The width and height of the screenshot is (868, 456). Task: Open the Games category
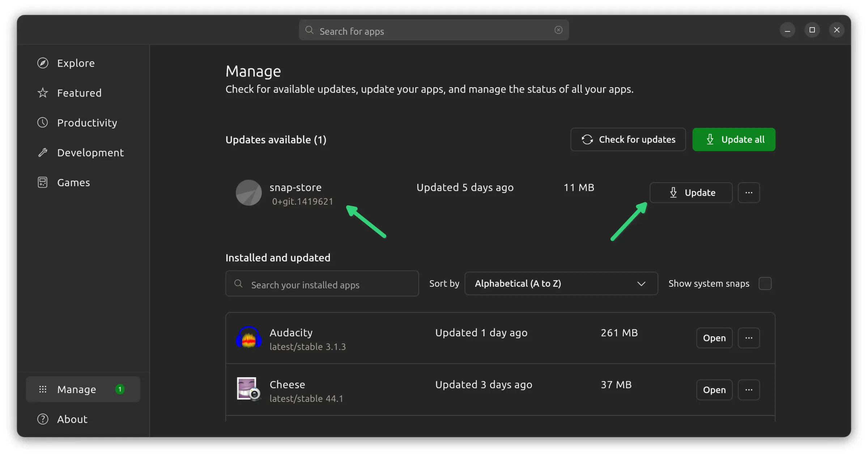73,183
